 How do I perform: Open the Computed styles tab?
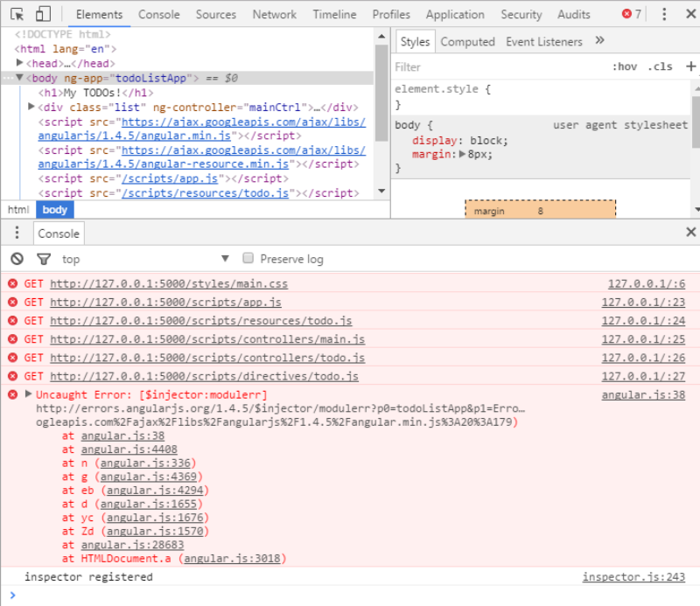click(467, 41)
